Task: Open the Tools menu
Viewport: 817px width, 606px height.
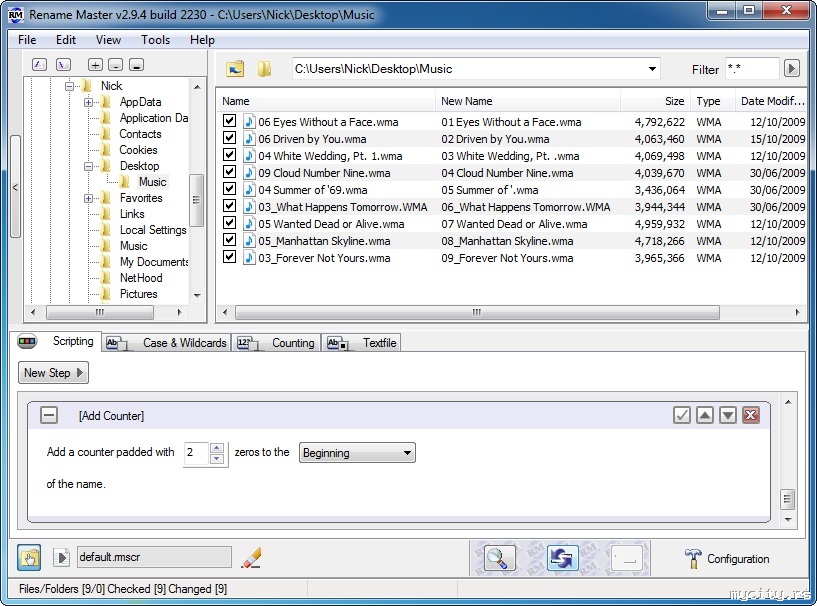Action: point(155,40)
